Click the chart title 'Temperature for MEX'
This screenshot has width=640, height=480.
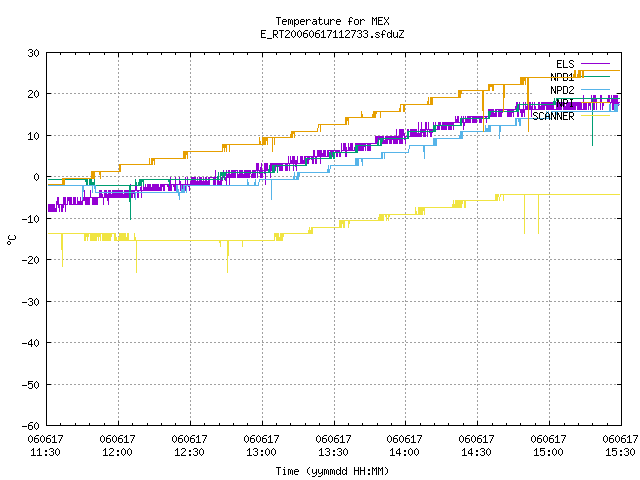click(x=332, y=21)
